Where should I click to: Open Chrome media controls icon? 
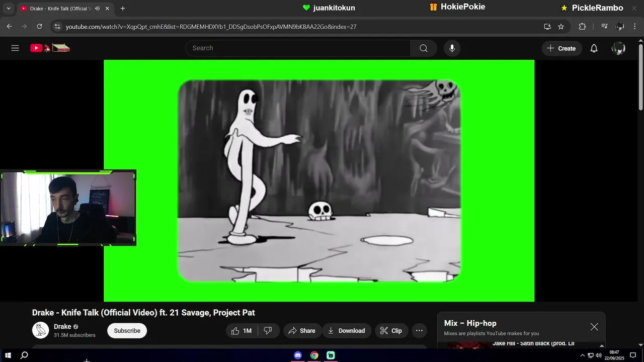[605, 27]
